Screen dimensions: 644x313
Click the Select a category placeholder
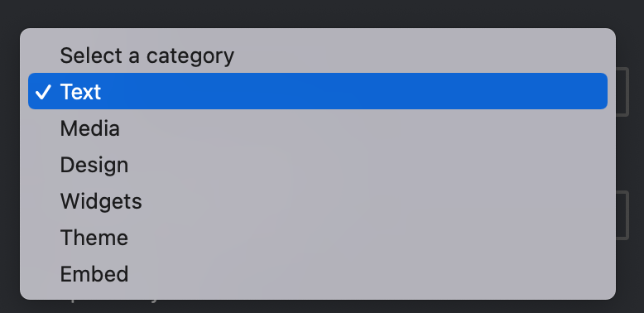(x=147, y=55)
